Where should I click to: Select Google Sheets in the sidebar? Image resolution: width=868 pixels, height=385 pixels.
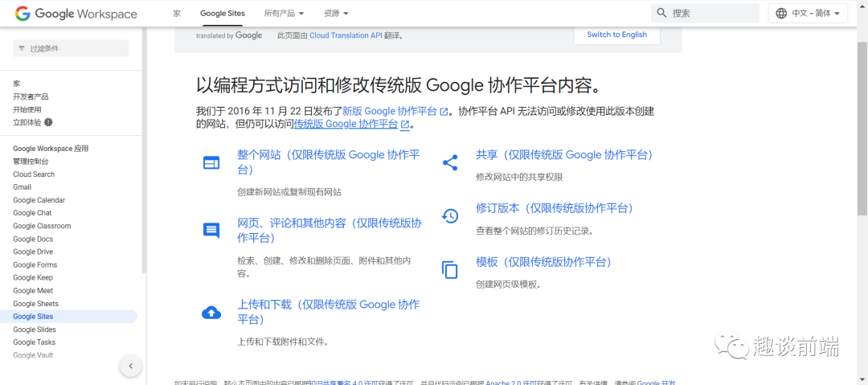[x=35, y=304]
